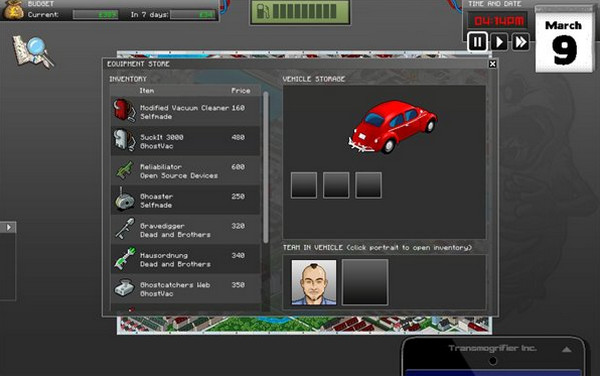Choose the Ghoaster Selfmade device

(186, 200)
